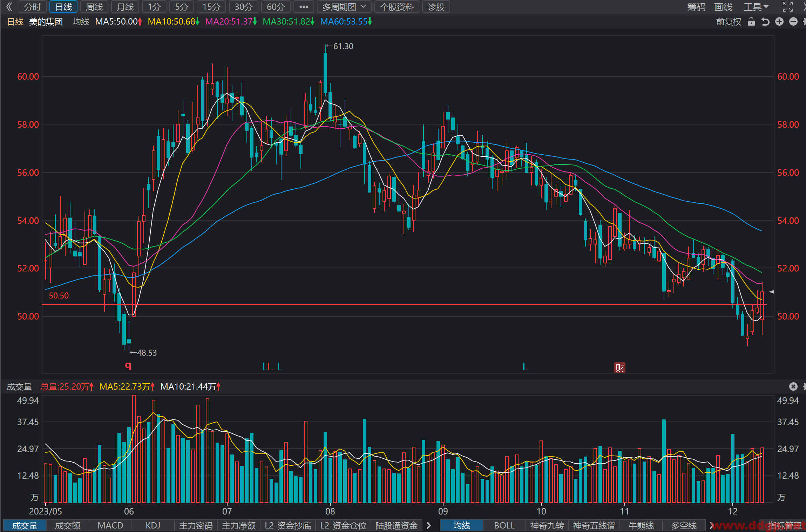
Task: Click the 50.50 horizontal line label
Action: [x=59, y=296]
